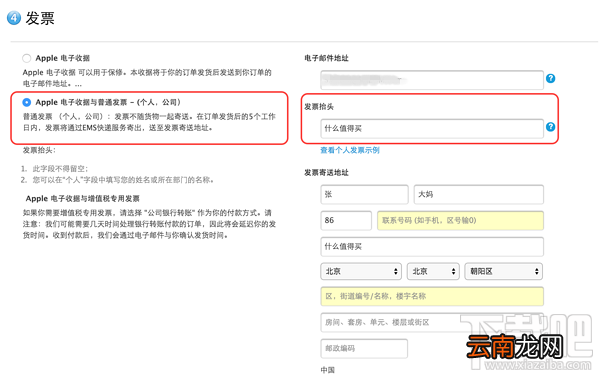Click the 此字段不得留空 note text
Screen dimensions: 600x375
click(60, 169)
